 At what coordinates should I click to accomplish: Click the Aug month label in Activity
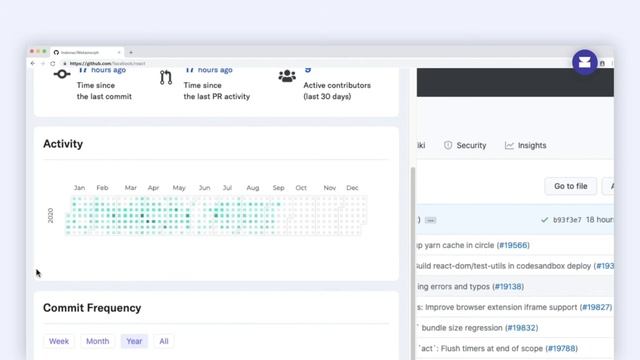tap(253, 188)
